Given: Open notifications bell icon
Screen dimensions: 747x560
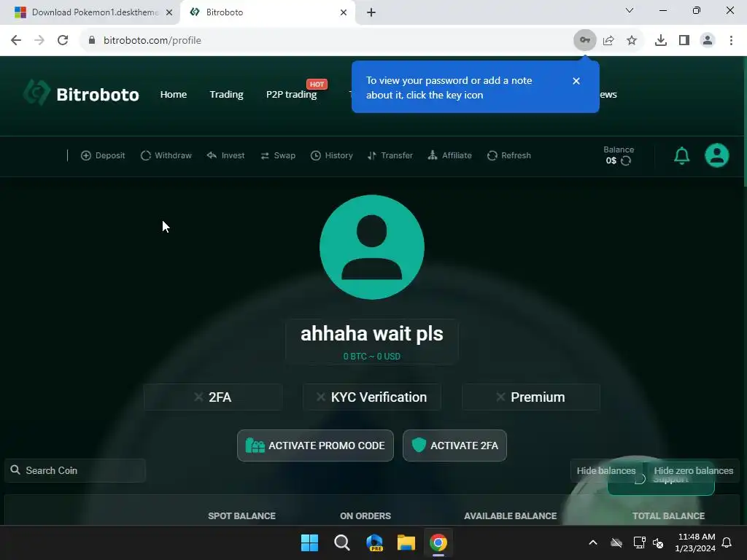Looking at the screenshot, I should tap(682, 156).
